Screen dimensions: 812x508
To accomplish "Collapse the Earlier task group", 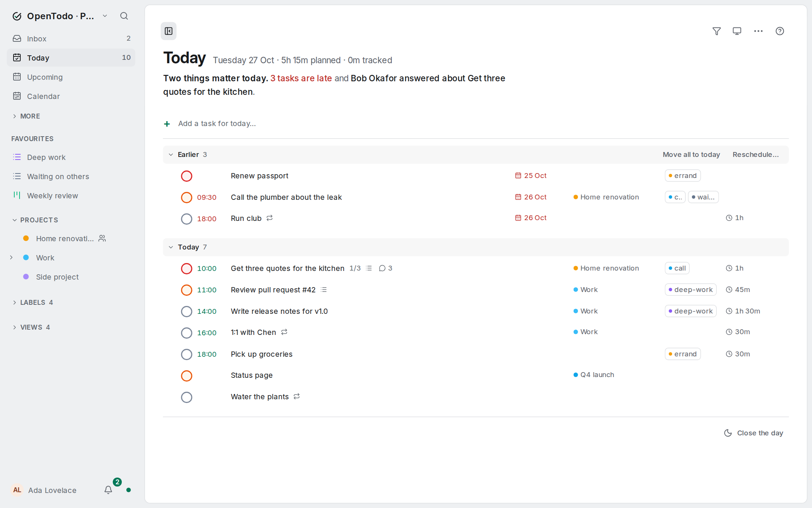I will pos(171,154).
